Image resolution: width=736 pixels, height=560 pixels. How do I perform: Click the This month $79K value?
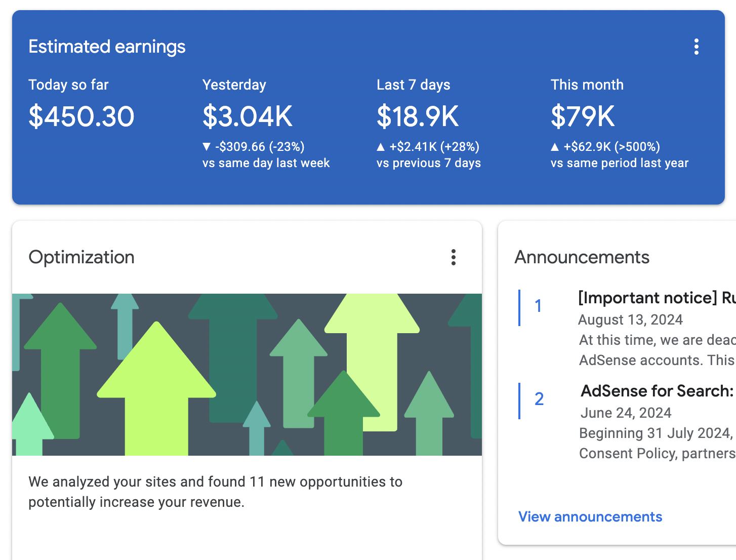click(x=583, y=116)
